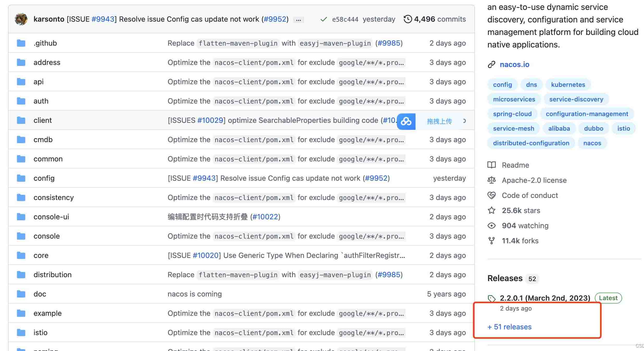This screenshot has height=351, width=644.
Task: Open the doc folder
Action: [40, 294]
